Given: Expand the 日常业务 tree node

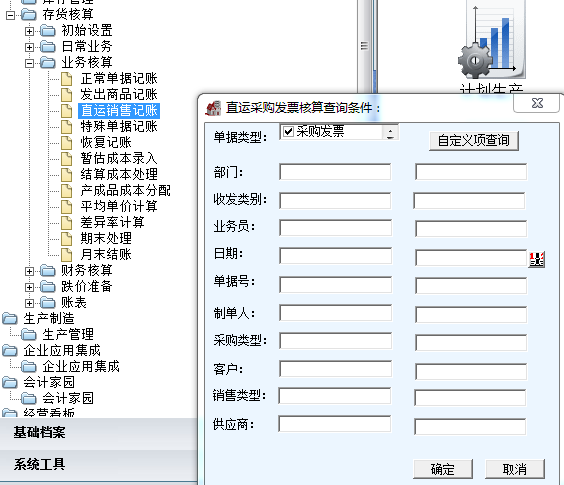Looking at the screenshot, I should coord(29,47).
